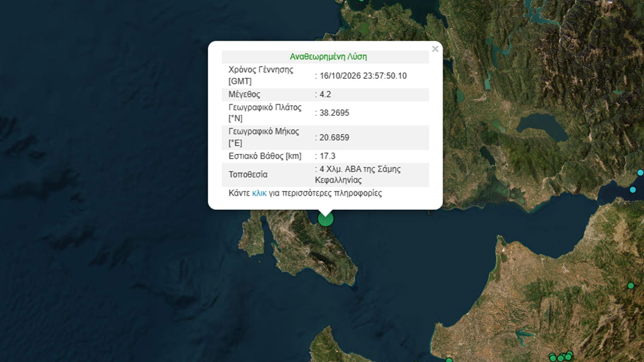Image resolution: width=644 pixels, height=362 pixels.
Task: Click the 'Αναθεωρημένη Λύση' popup header
Action: point(328,57)
